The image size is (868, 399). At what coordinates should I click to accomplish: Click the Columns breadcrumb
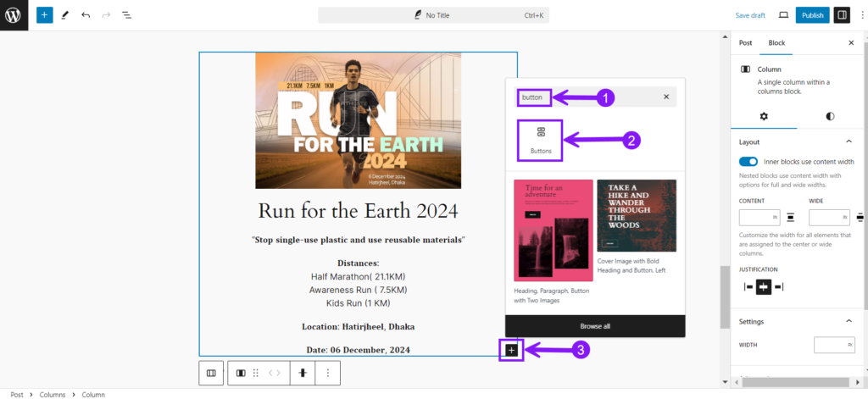pyautogui.click(x=52, y=395)
